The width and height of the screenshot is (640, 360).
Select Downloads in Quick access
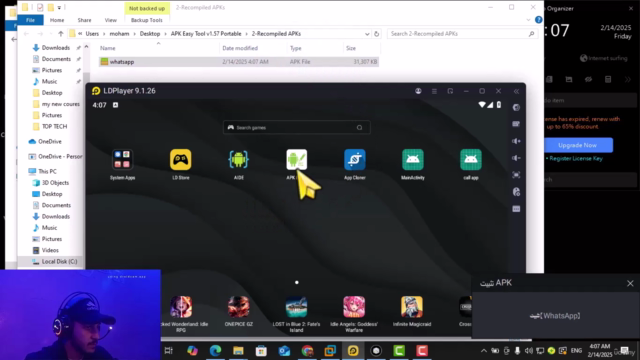(56, 48)
